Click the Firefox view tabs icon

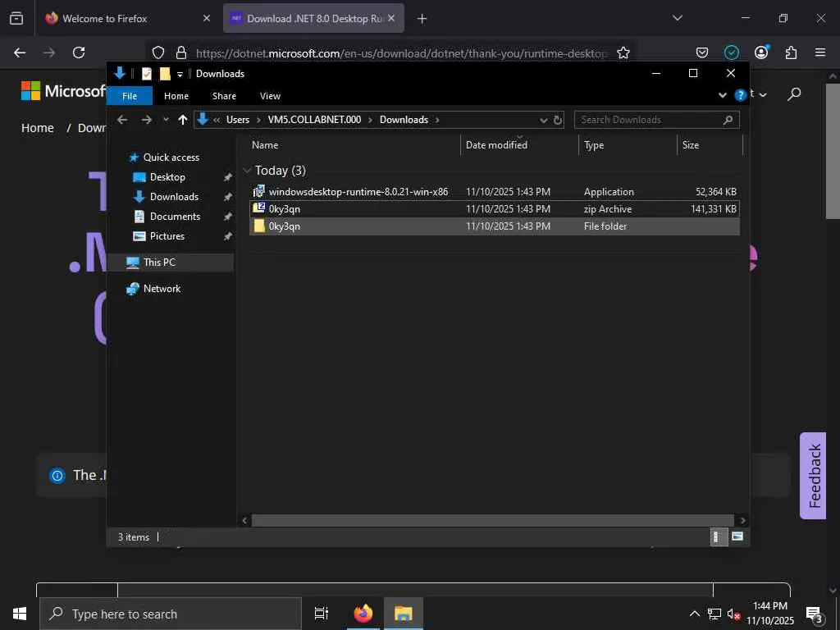[x=16, y=18]
